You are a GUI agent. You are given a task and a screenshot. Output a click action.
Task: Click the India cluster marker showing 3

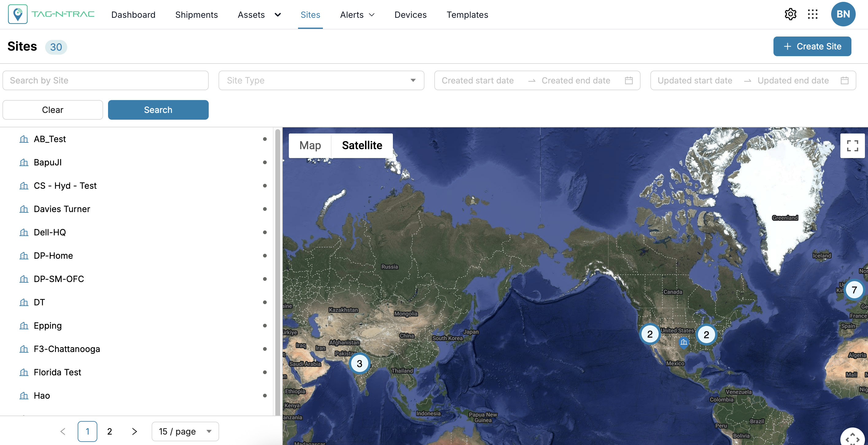pyautogui.click(x=359, y=363)
